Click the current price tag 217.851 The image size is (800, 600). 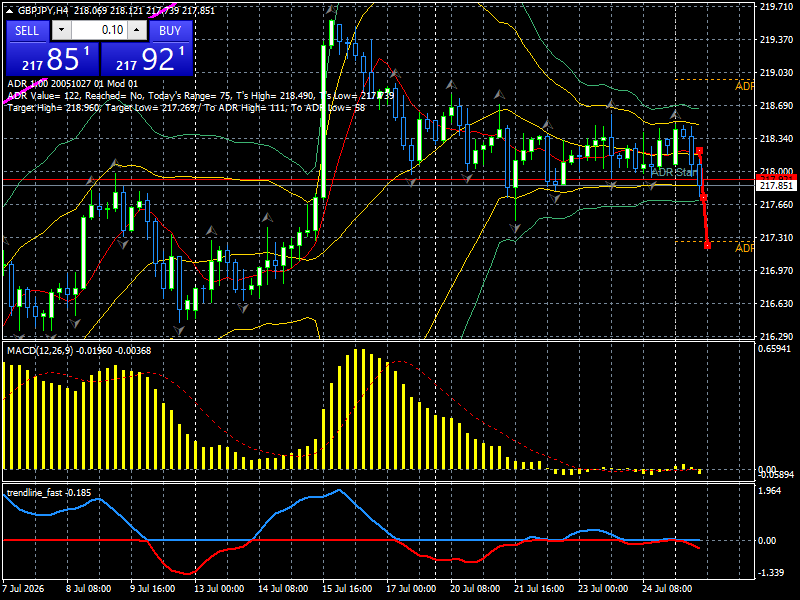(x=776, y=186)
